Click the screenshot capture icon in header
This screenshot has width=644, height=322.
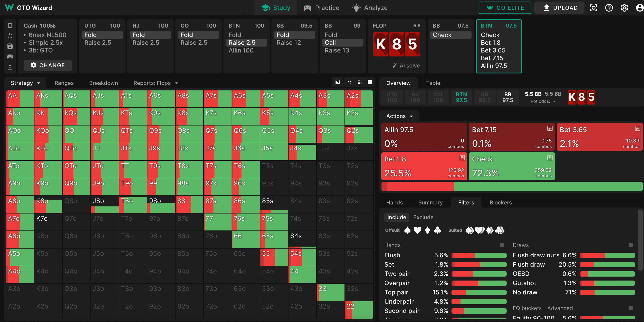[593, 8]
